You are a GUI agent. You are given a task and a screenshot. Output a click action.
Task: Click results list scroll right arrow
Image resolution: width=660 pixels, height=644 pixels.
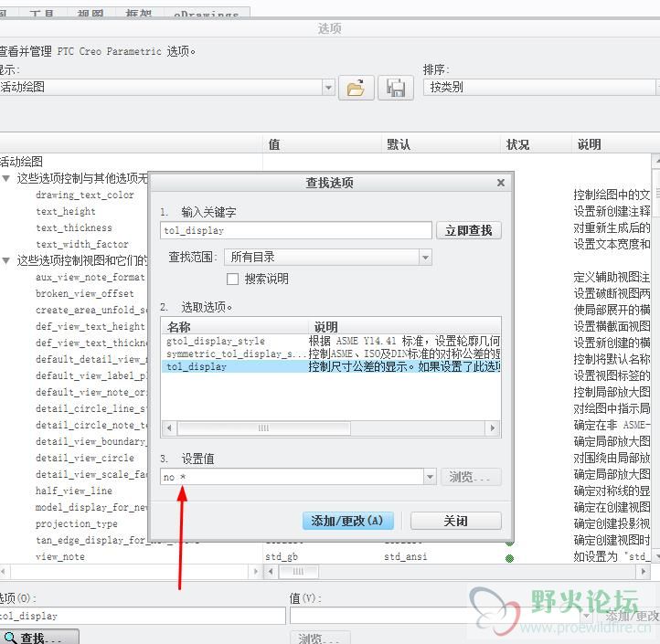tap(493, 428)
